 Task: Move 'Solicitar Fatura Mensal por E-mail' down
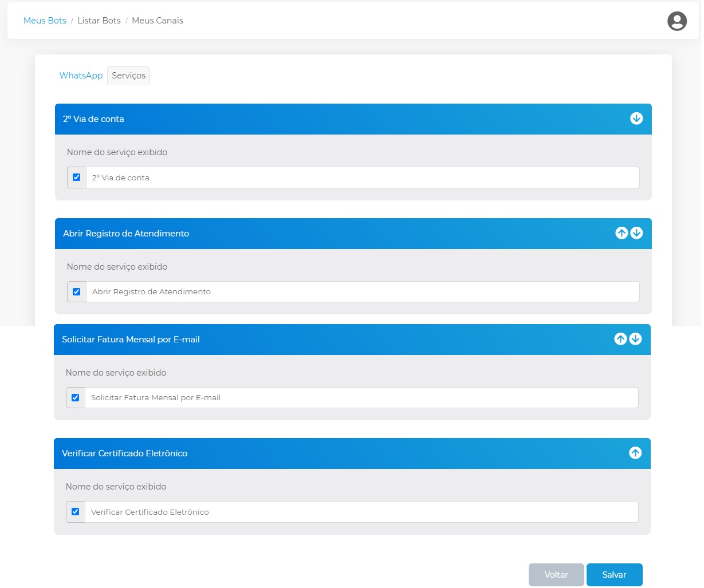pos(635,339)
